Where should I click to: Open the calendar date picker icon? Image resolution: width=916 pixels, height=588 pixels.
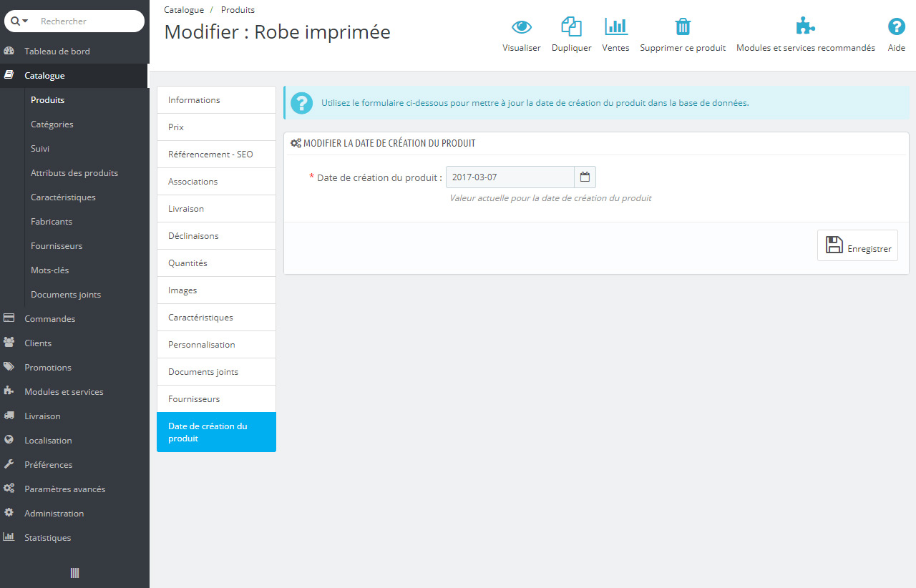[x=585, y=177]
